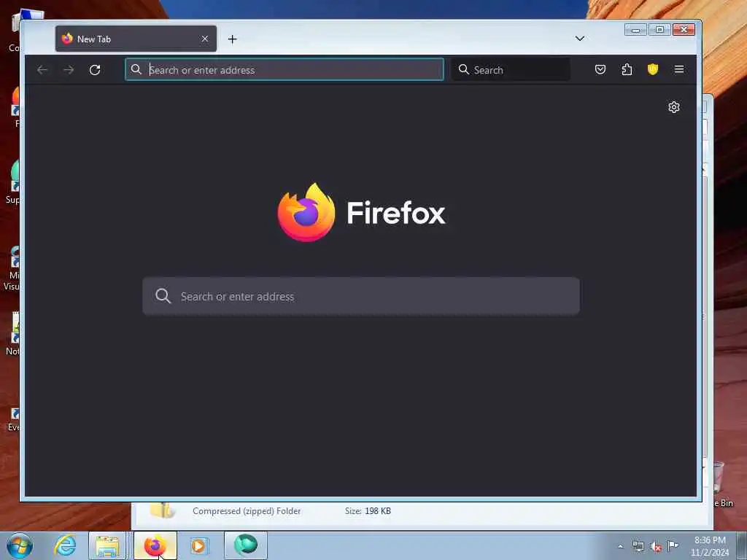Screen dimensions: 747x560
Task: Click the green round taskbar app icon
Action: click(x=245, y=545)
